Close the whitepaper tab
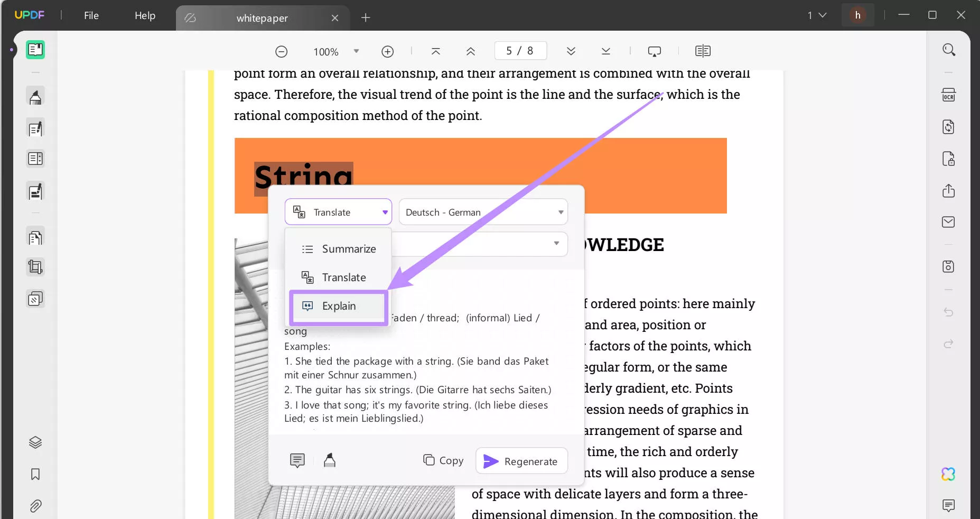980x519 pixels. coord(335,18)
